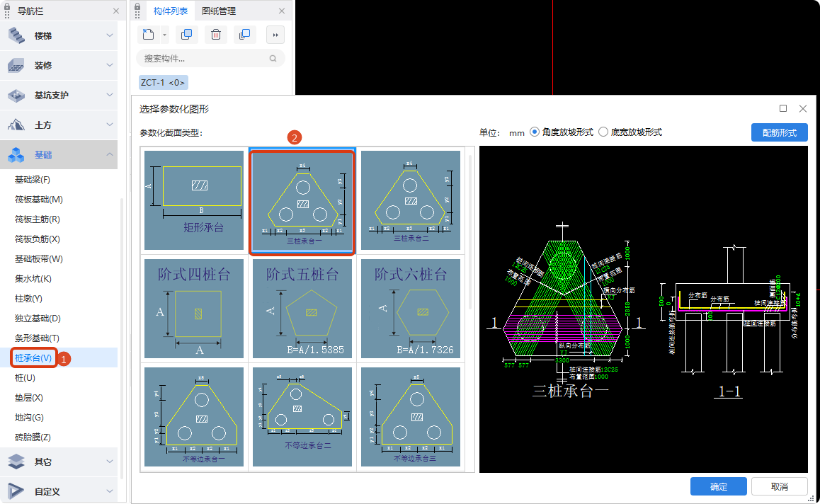
Task: Expand the toolbar with the double-arrow icon
Action: point(275,35)
